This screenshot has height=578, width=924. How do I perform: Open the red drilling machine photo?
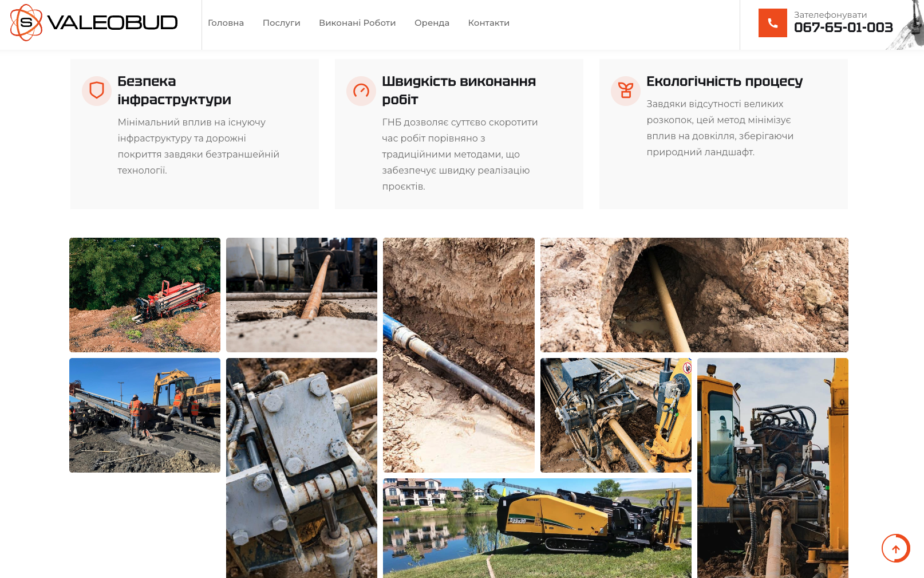pyautogui.click(x=145, y=295)
